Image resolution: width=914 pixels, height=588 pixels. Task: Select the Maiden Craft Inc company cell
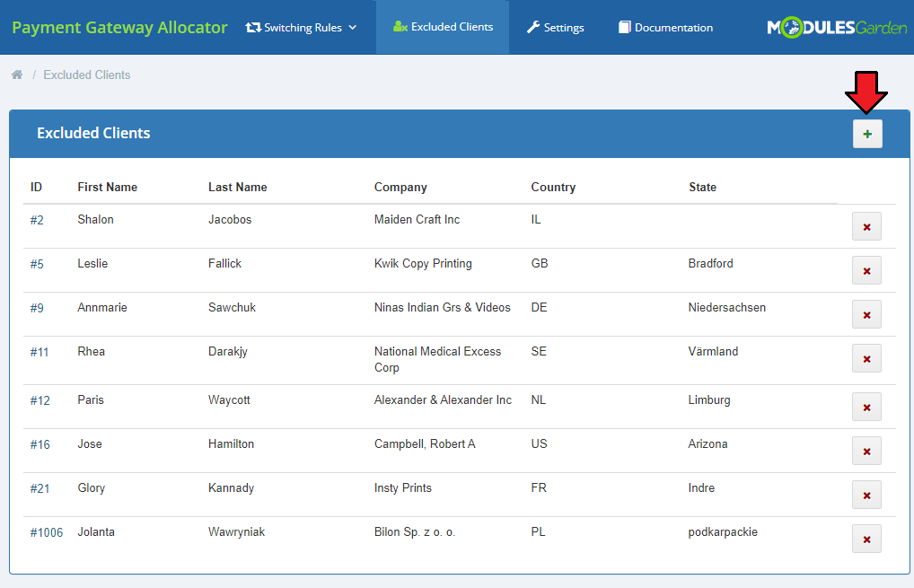click(417, 219)
